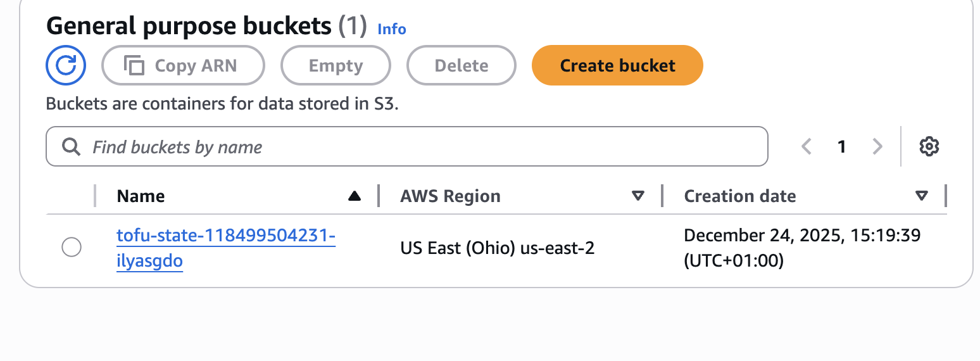Go to the next page of buckets
This screenshot has height=361, width=980.
coord(877,147)
